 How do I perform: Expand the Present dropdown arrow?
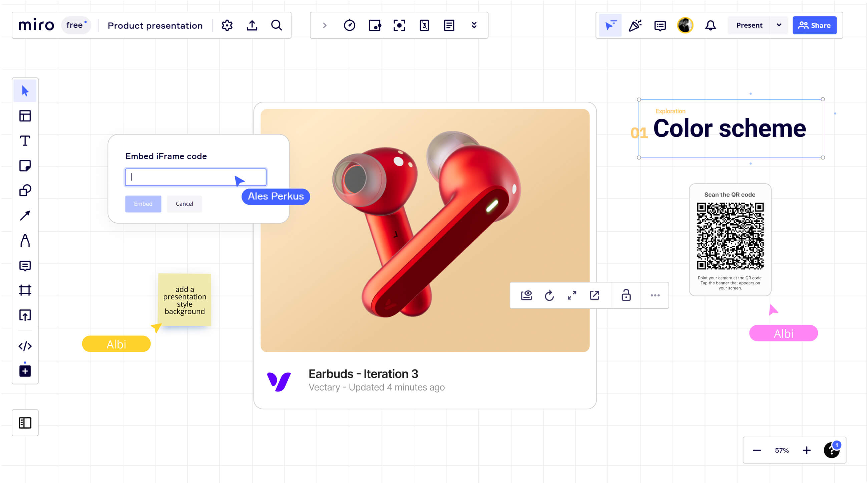(779, 25)
